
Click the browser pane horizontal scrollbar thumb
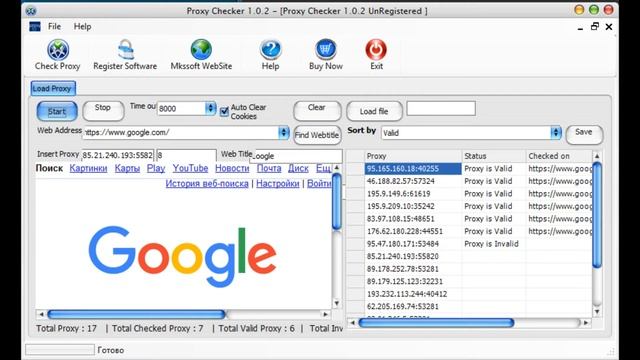(136, 314)
